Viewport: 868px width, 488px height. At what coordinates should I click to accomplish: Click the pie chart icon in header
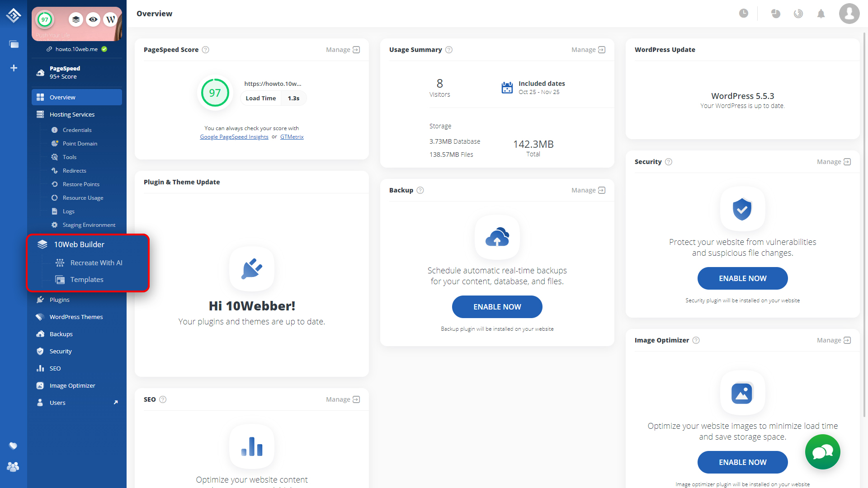tap(776, 14)
